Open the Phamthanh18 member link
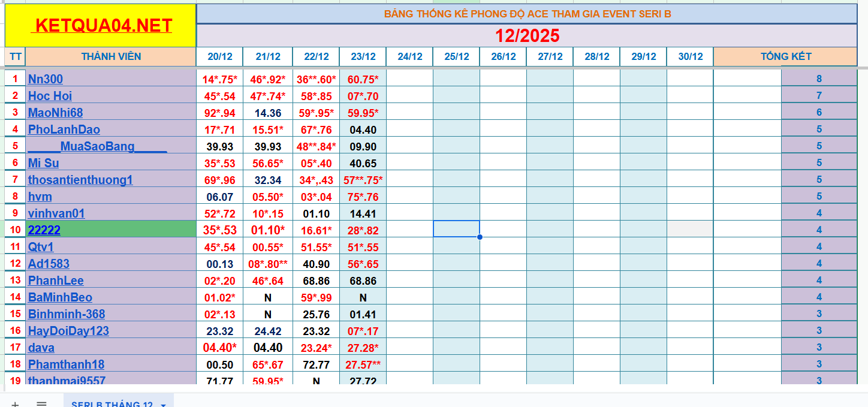868x407 pixels. [66, 364]
